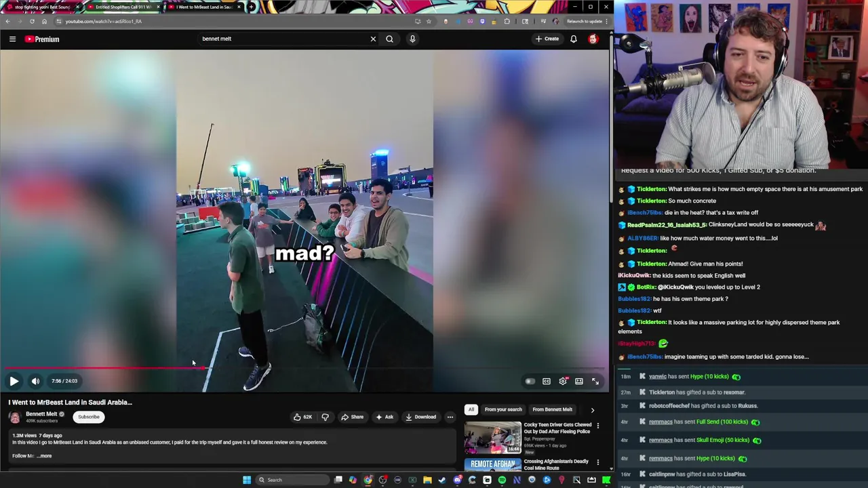
Task: Open yanwic username in chat events
Action: click(x=658, y=377)
